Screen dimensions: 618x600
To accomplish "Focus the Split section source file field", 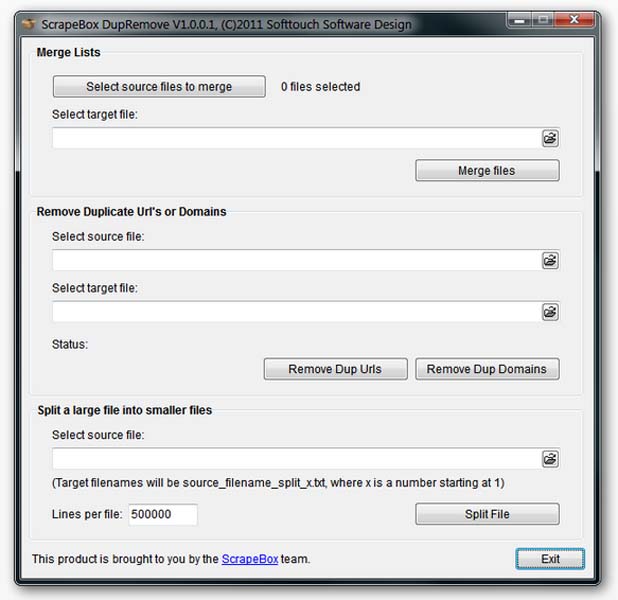I will click(x=296, y=458).
